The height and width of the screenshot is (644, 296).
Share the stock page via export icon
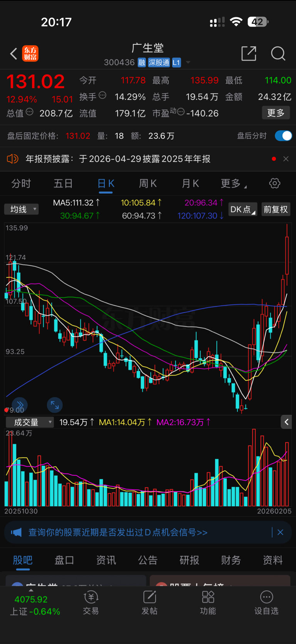[249, 54]
